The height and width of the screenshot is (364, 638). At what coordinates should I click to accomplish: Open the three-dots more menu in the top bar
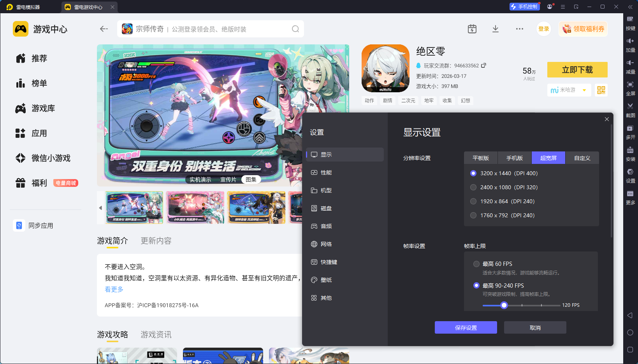pyautogui.click(x=520, y=29)
